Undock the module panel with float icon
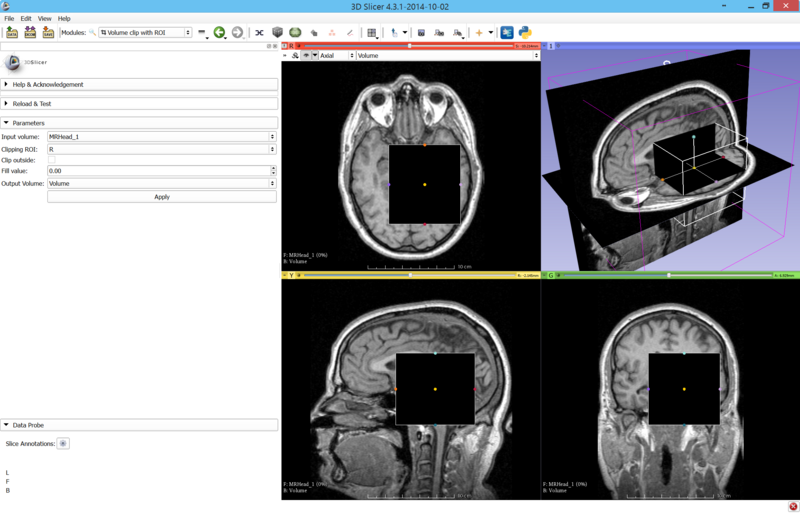This screenshot has width=800, height=513. [x=269, y=46]
